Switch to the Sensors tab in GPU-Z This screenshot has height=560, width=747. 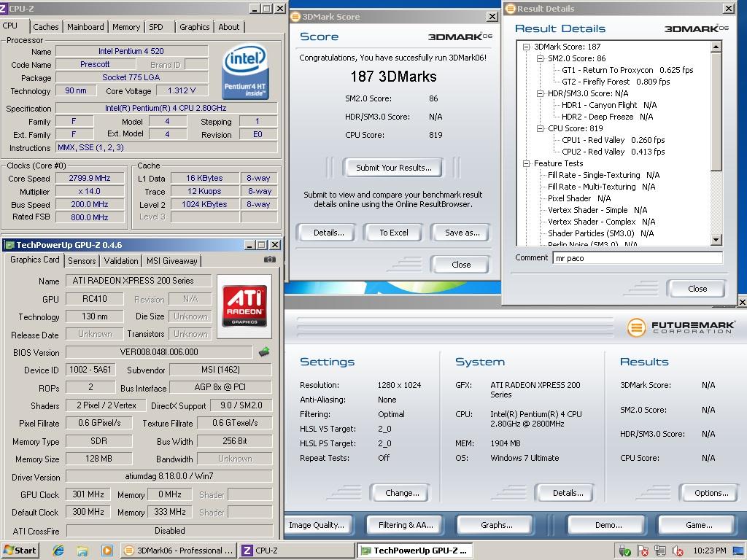tap(82, 261)
